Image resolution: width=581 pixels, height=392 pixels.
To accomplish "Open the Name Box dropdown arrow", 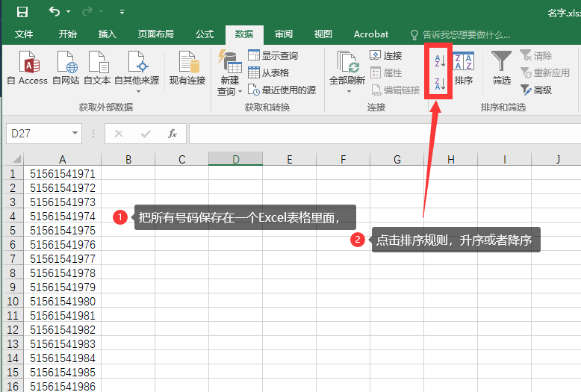I will [x=75, y=133].
